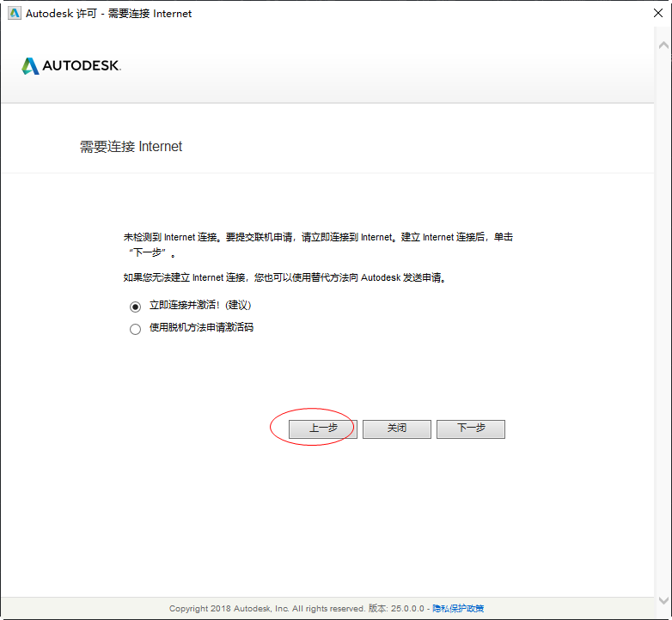Open the 隐私保护政策 link
Viewport: 672px width, 620px height.
point(458,608)
